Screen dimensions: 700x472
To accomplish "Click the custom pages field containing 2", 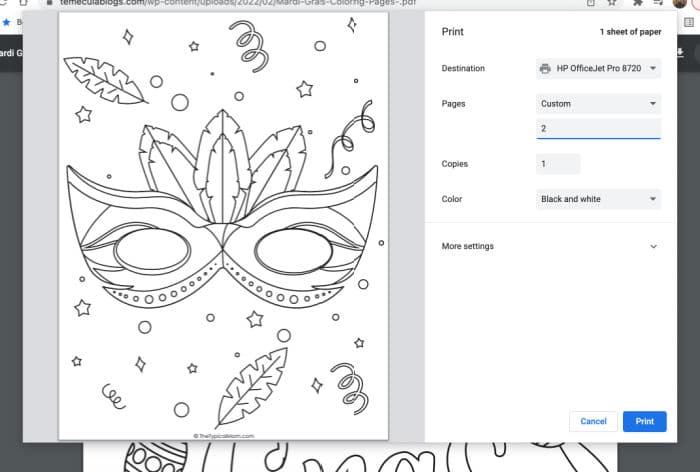I will 598,129.
